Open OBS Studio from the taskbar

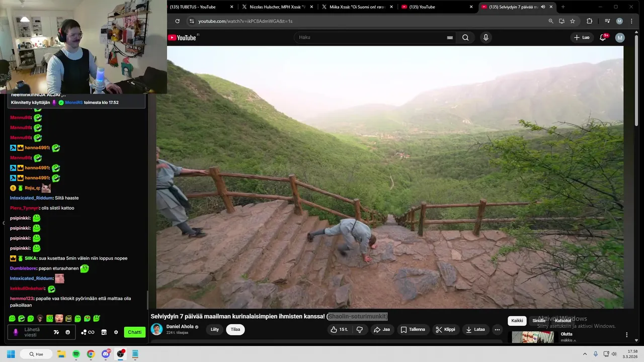click(x=120, y=354)
